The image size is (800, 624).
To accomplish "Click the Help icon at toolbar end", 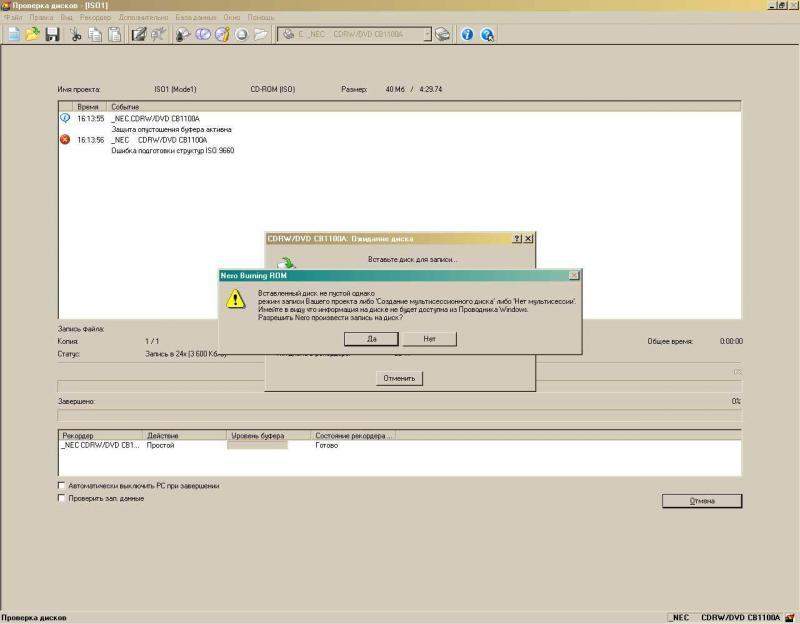I will coord(487,35).
